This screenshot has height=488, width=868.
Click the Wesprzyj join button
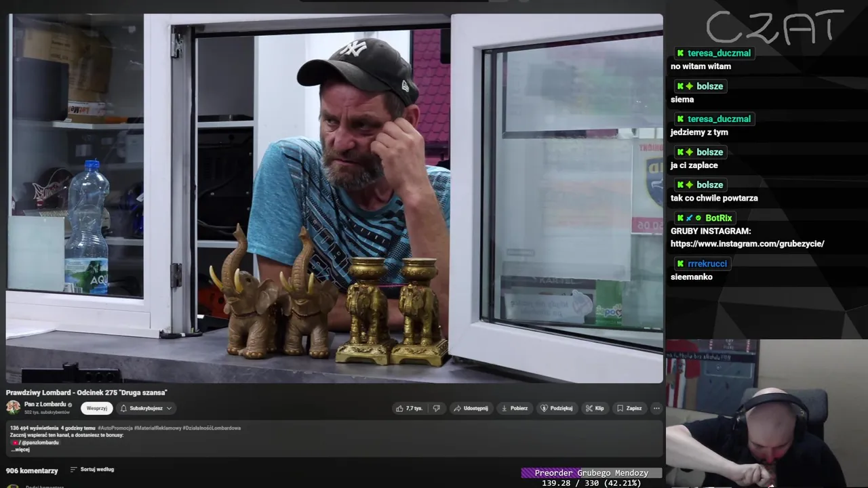97,408
